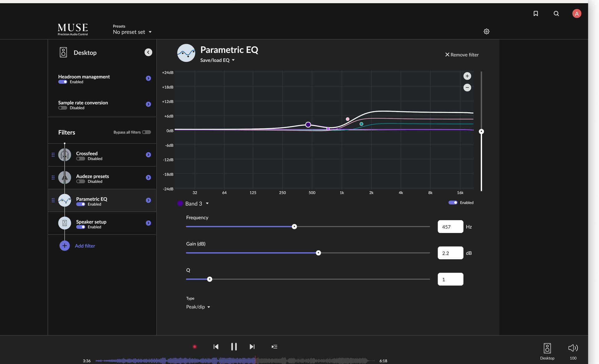Viewport: 599px width, 364px height.
Task: Open search with the magnifier icon
Action: click(556, 13)
